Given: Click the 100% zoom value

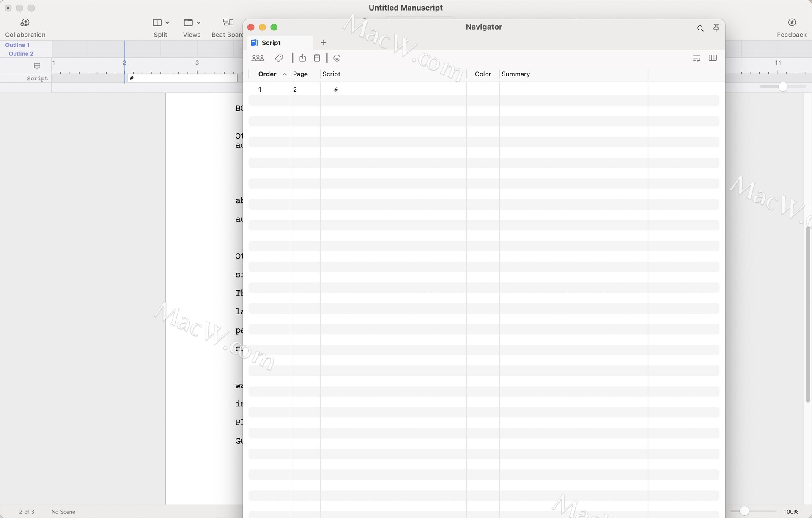Looking at the screenshot, I should (x=790, y=512).
